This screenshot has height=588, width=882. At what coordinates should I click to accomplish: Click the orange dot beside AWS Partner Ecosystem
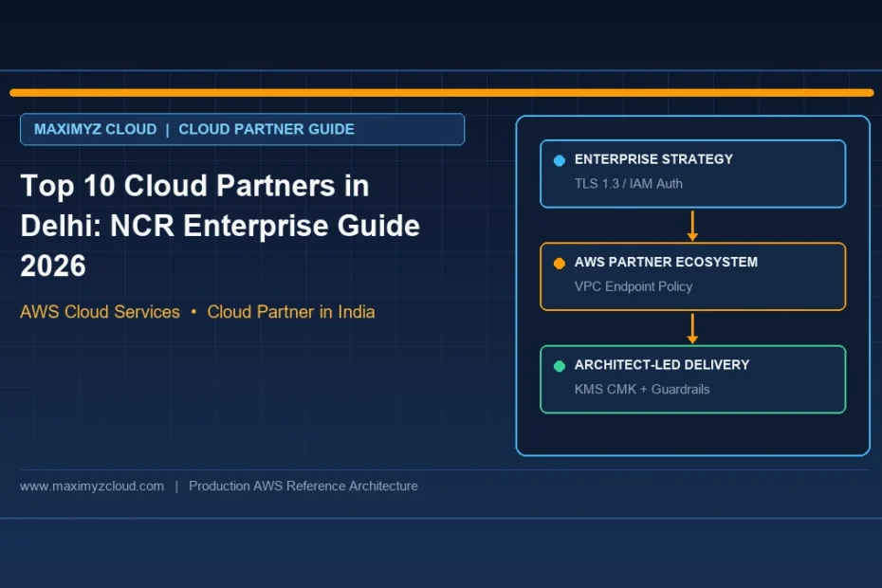[560, 264]
